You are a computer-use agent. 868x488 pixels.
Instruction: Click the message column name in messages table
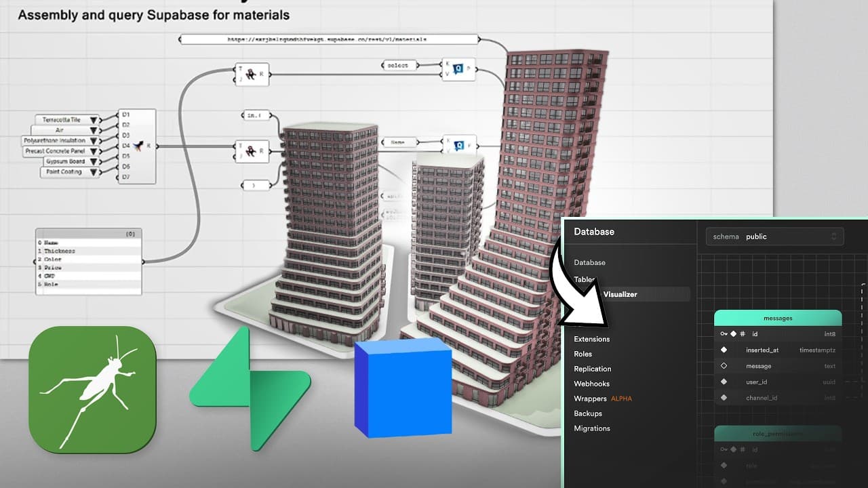[x=759, y=366]
